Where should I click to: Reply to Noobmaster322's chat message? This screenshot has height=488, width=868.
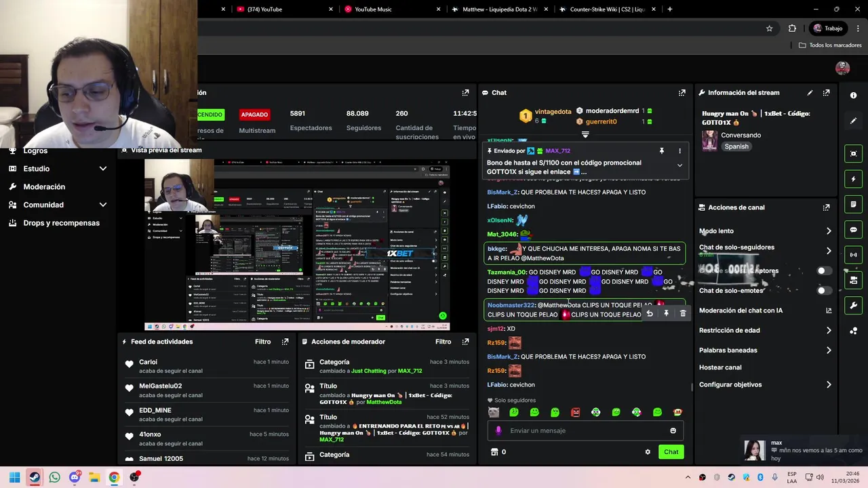tap(650, 314)
